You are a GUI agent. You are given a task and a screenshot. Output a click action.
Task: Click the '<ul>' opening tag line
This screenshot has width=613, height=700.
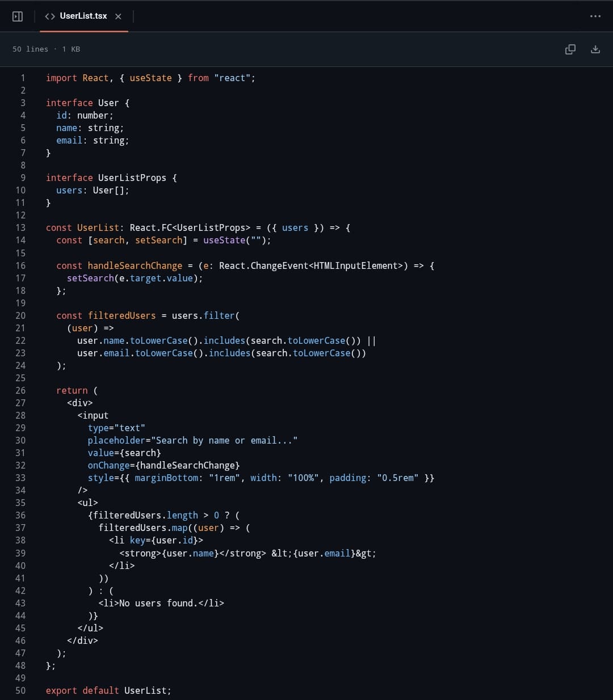point(88,503)
